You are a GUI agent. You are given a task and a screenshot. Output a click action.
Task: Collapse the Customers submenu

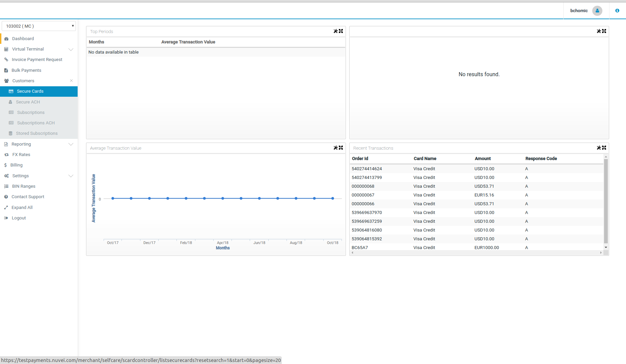pyautogui.click(x=71, y=81)
